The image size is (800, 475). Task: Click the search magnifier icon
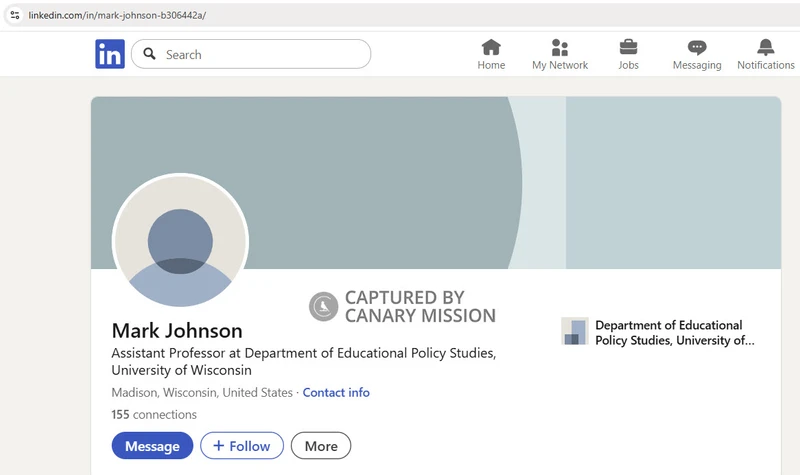(149, 54)
